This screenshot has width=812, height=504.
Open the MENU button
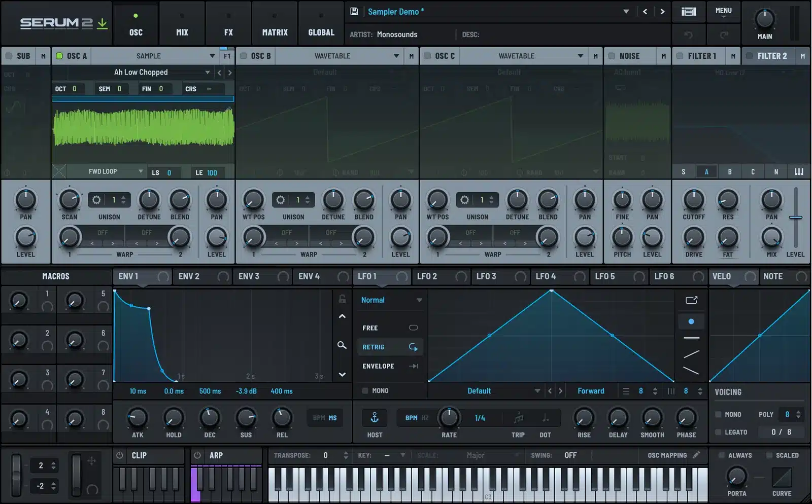click(x=724, y=12)
